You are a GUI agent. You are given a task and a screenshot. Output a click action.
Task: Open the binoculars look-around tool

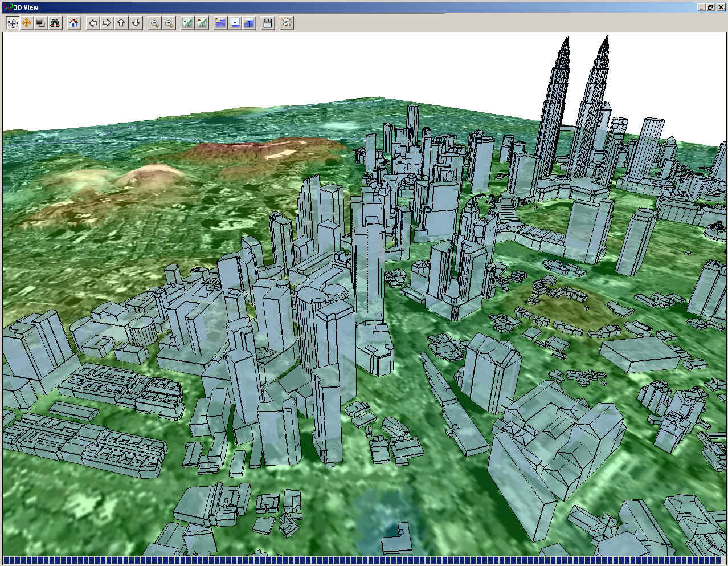(55, 23)
